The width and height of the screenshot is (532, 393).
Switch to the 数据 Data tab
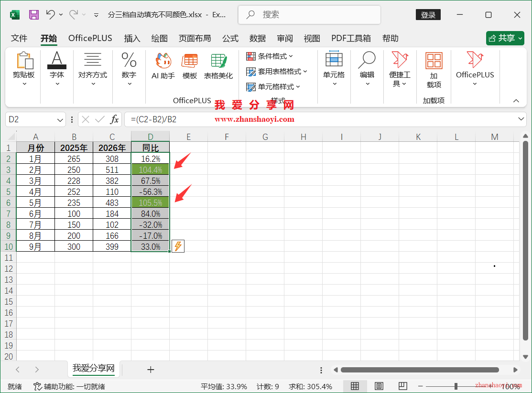pos(258,38)
